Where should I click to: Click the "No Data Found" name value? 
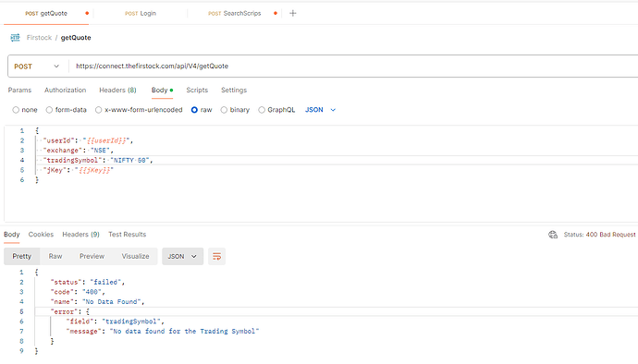[112, 302]
